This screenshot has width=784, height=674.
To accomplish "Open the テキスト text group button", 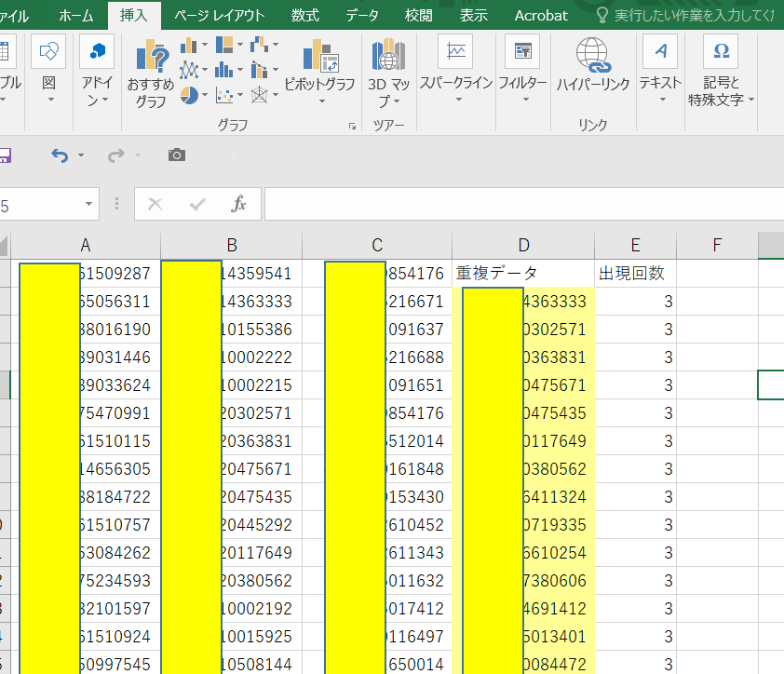I will point(660,69).
